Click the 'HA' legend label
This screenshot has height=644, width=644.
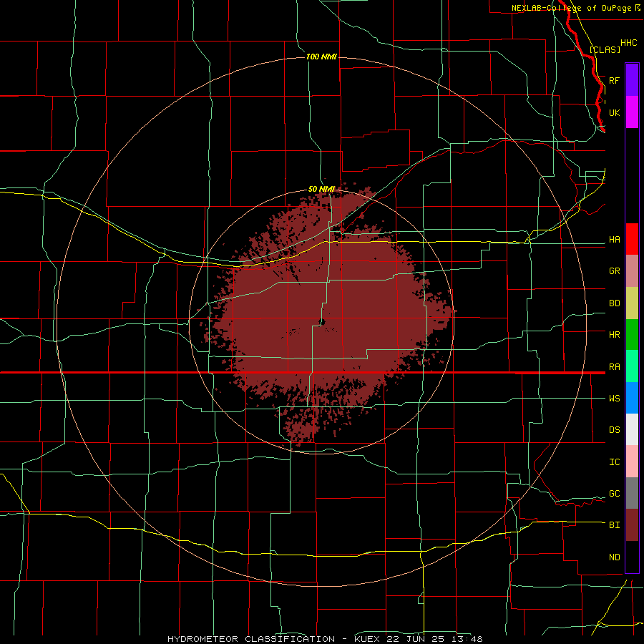pos(614,239)
